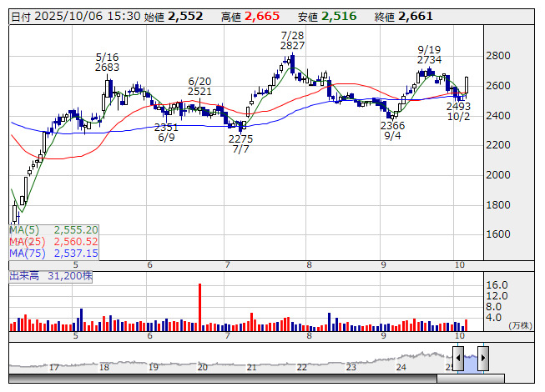The height and width of the screenshot is (392, 545).
Task: Click the 2493 10/2 low label
Action: 458,111
